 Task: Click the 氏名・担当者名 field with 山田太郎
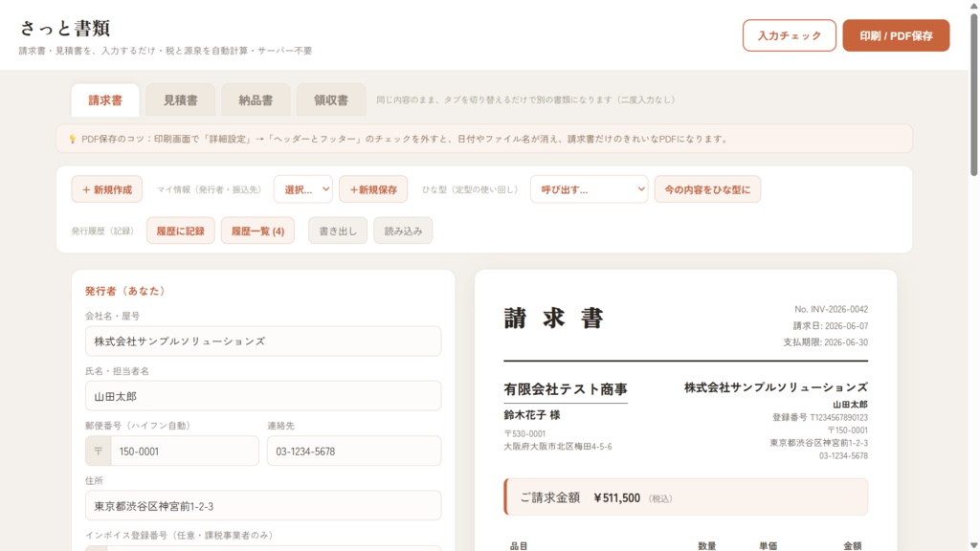tap(263, 396)
